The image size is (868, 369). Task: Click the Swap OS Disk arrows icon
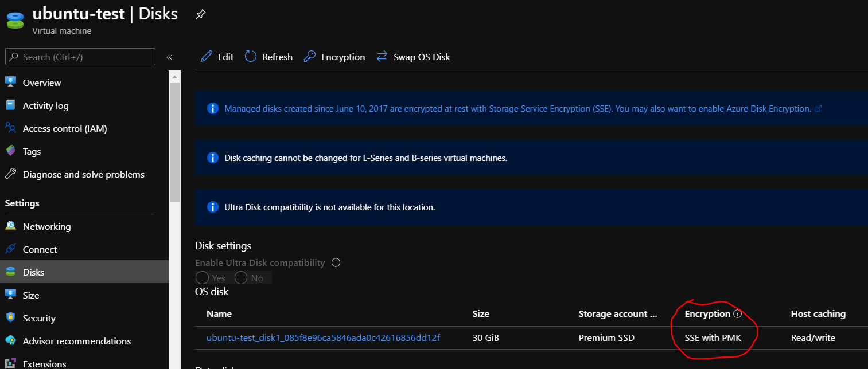tap(382, 57)
